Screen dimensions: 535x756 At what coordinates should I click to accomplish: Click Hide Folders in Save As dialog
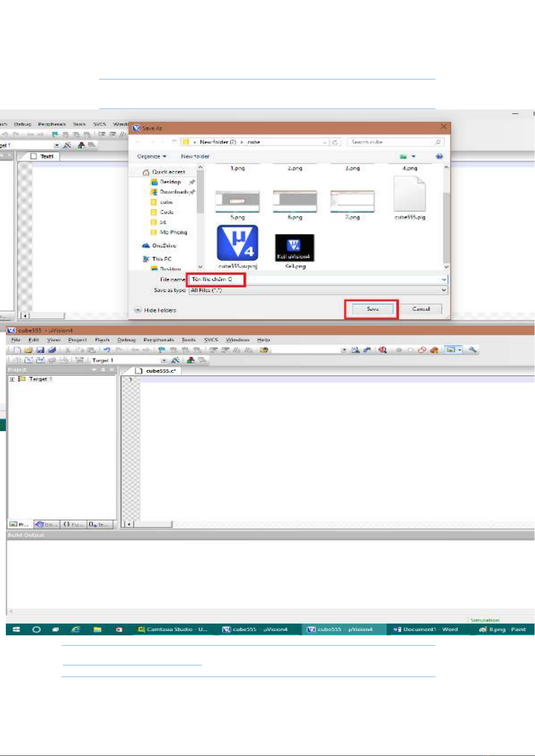(156, 310)
